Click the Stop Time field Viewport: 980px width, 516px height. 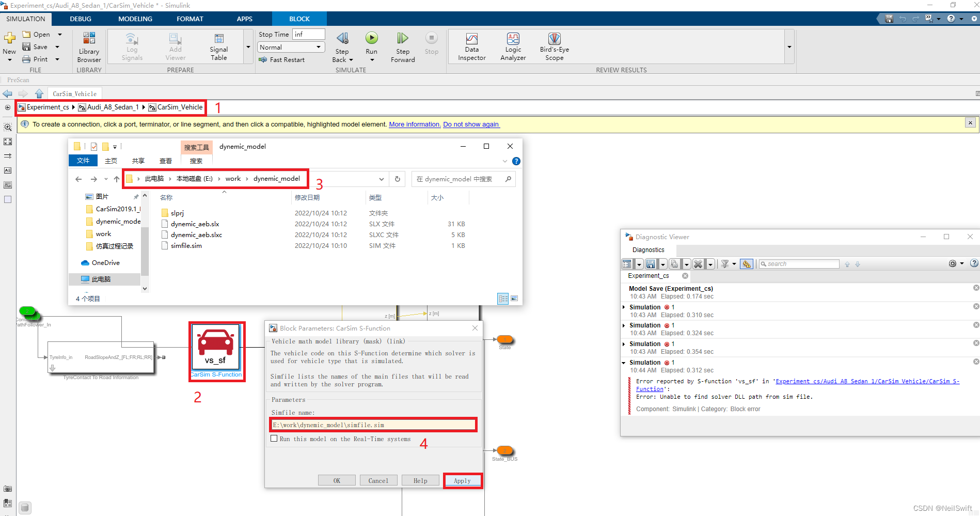click(x=309, y=34)
